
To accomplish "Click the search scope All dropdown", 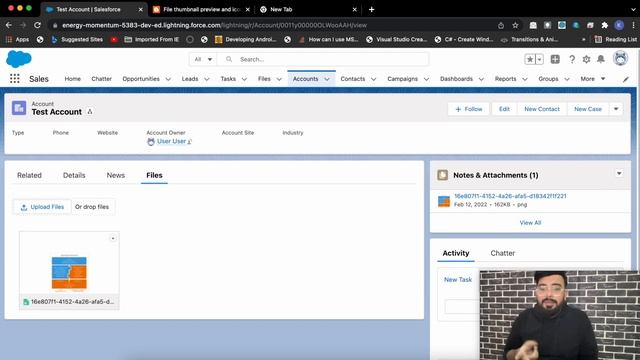I will 203,59.
